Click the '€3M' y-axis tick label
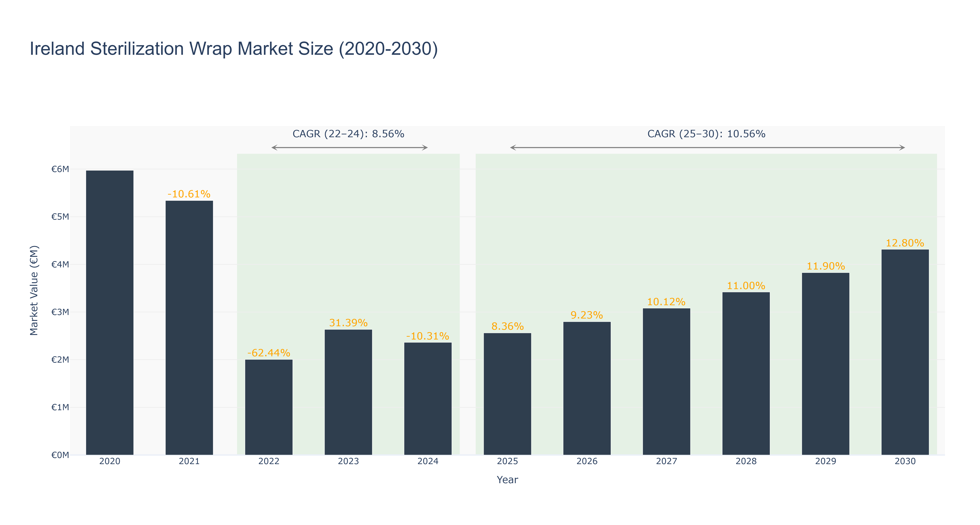The image size is (980, 525). pyautogui.click(x=60, y=312)
